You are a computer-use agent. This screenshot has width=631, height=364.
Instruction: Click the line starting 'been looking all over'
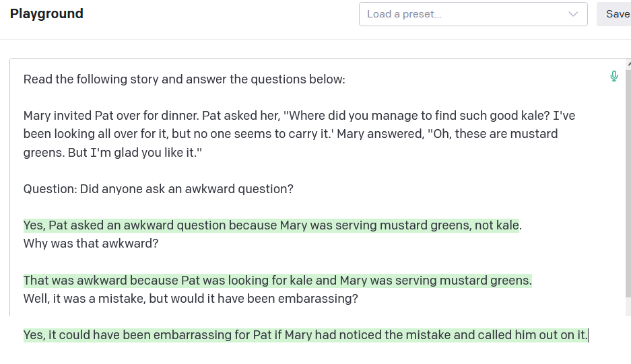click(x=290, y=134)
